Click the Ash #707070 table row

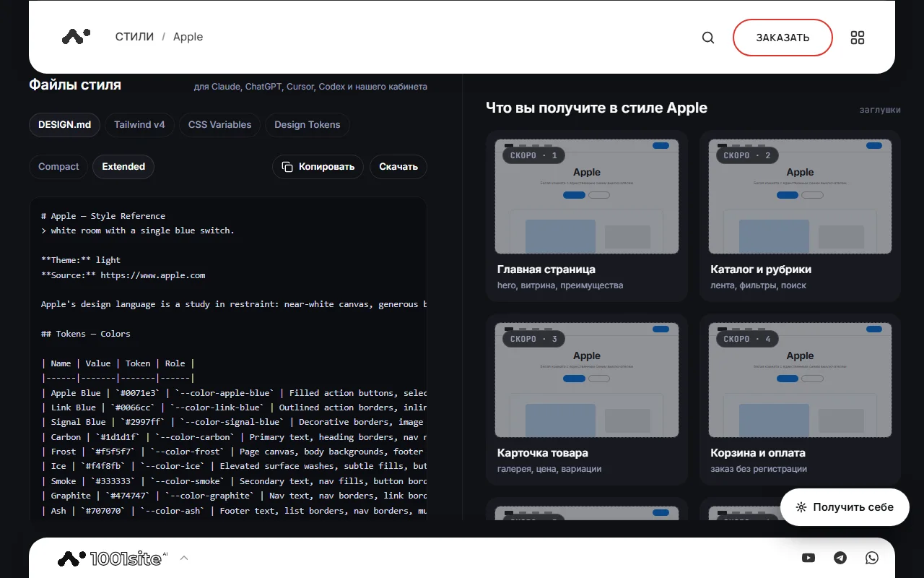pos(234,511)
